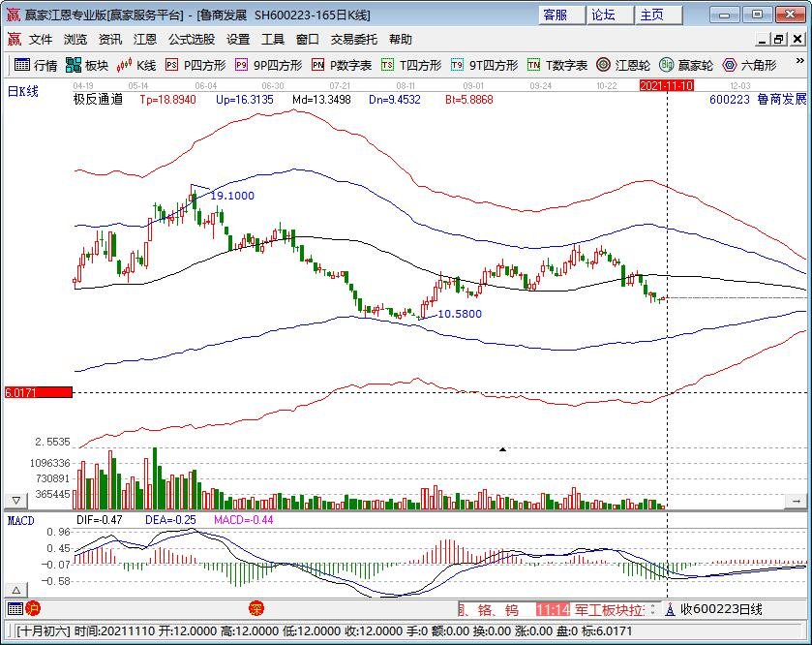Open the 公式选股 menu
Screen dimensions: 812x645
pos(192,40)
